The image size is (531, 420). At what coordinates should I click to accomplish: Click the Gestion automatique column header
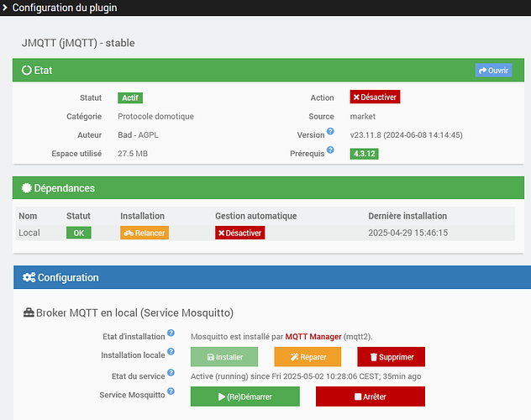256,216
